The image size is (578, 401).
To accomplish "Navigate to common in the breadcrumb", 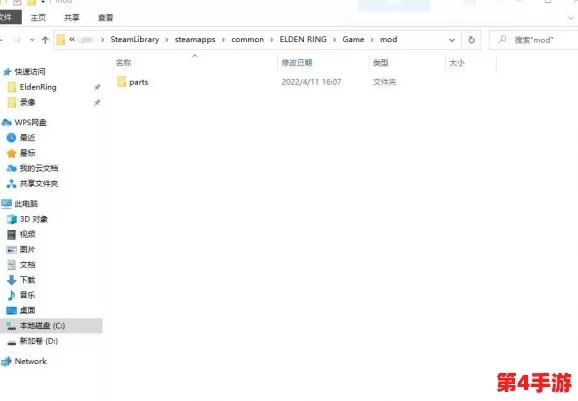I will [x=247, y=39].
